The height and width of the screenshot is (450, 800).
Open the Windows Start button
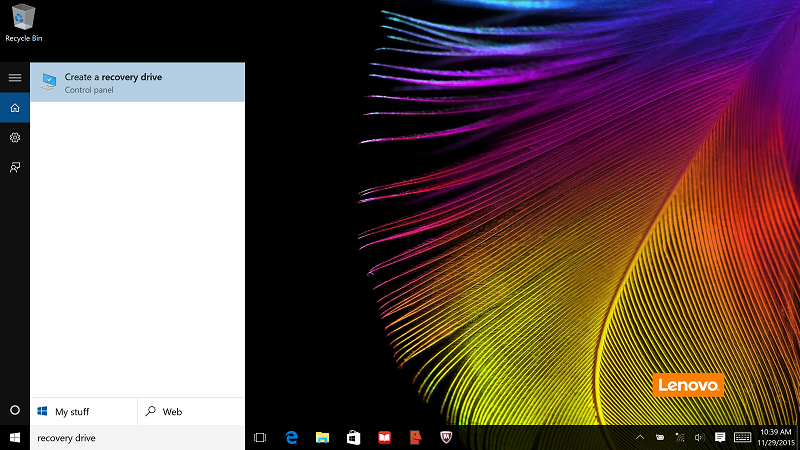tap(15, 438)
